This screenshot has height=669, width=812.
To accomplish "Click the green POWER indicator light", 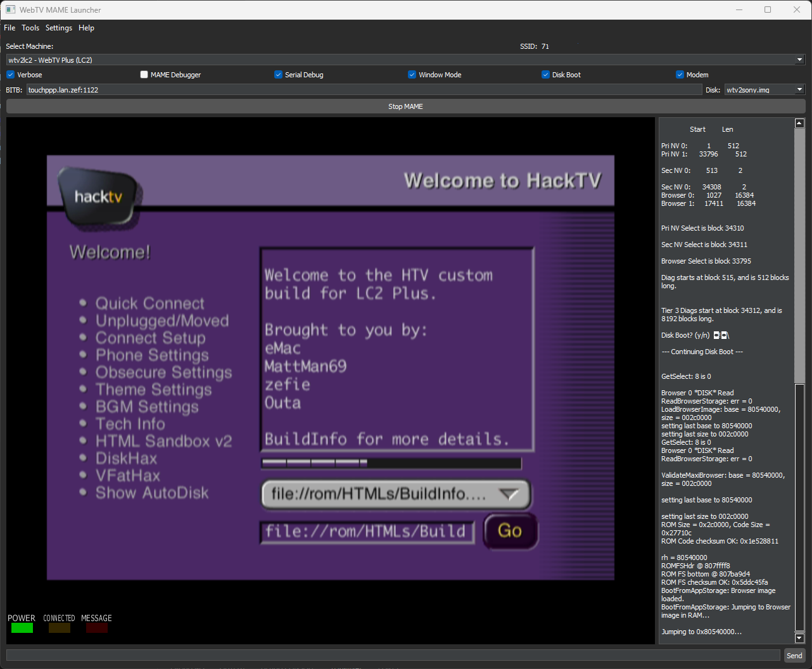I will [22, 628].
